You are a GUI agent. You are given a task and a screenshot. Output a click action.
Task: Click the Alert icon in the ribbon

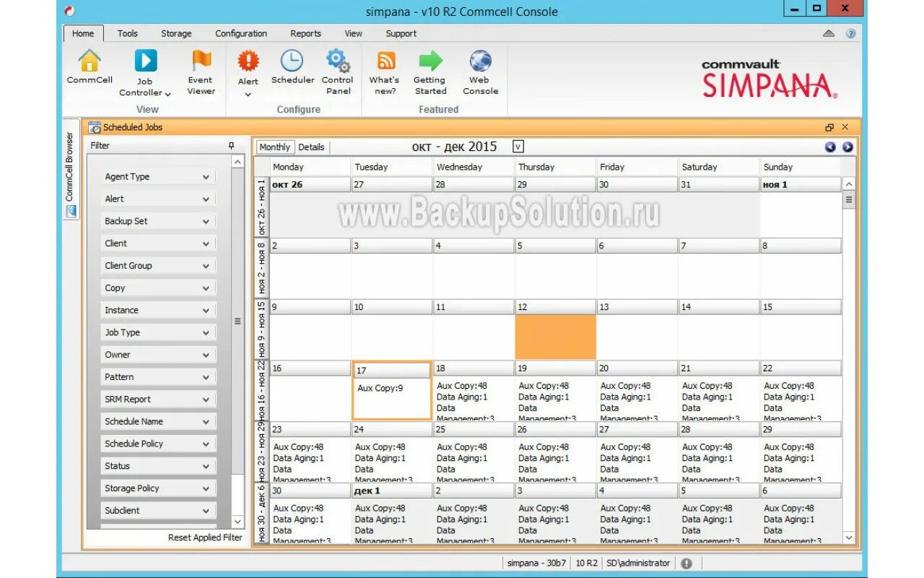coord(248,61)
